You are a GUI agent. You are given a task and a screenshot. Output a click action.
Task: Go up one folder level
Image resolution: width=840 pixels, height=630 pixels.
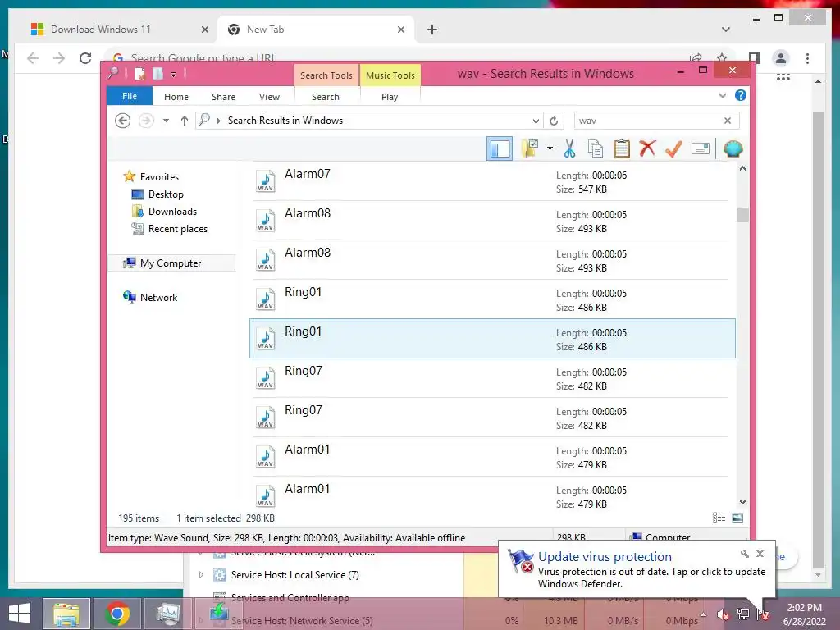tap(185, 121)
